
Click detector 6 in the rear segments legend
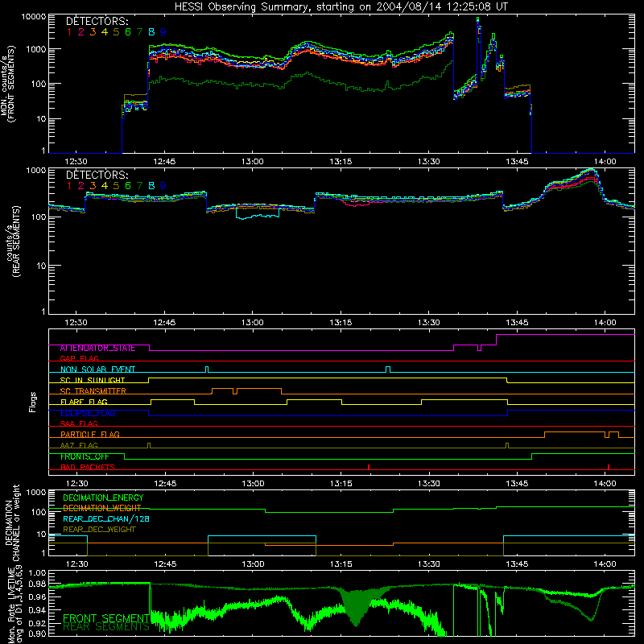tap(128, 186)
